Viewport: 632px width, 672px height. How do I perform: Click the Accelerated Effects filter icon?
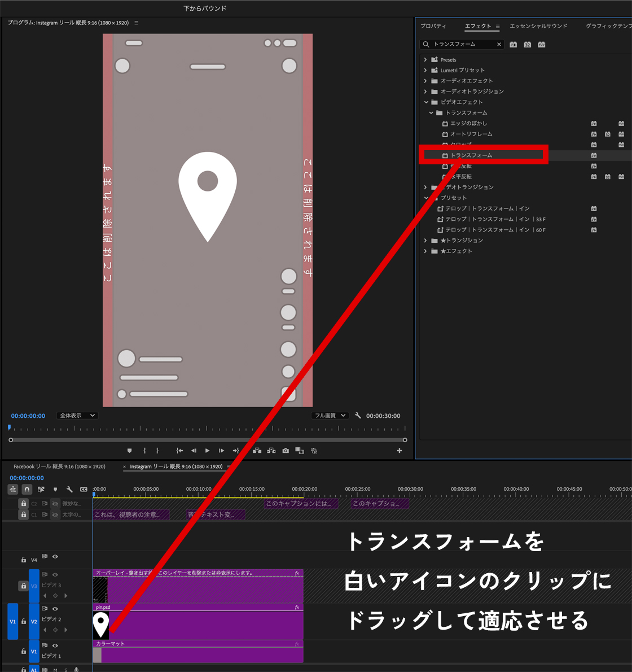click(513, 45)
